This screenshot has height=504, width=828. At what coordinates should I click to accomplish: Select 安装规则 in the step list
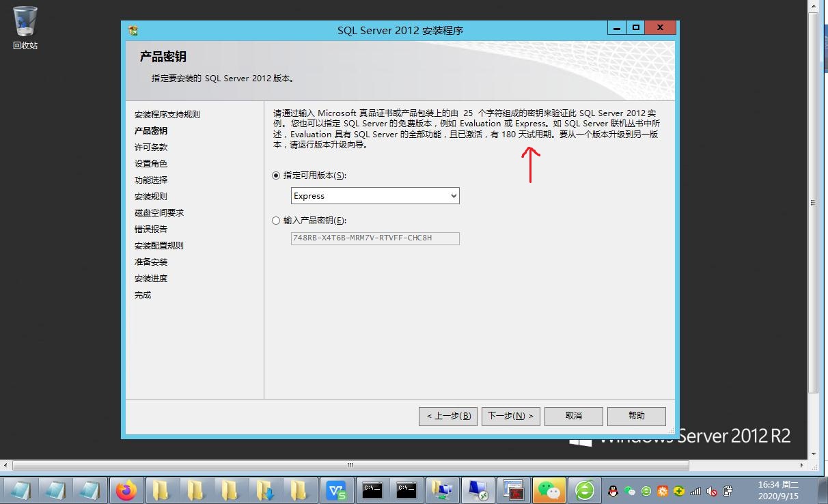click(x=151, y=197)
